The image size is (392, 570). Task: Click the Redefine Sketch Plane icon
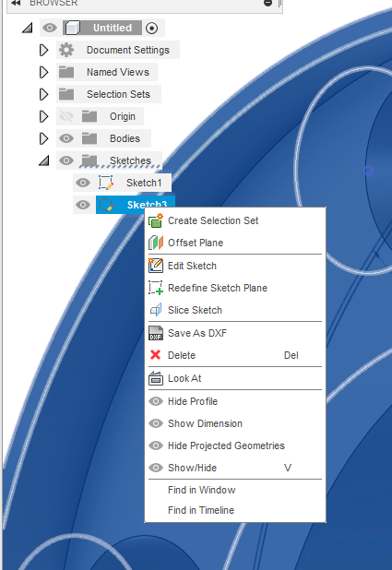tap(156, 288)
